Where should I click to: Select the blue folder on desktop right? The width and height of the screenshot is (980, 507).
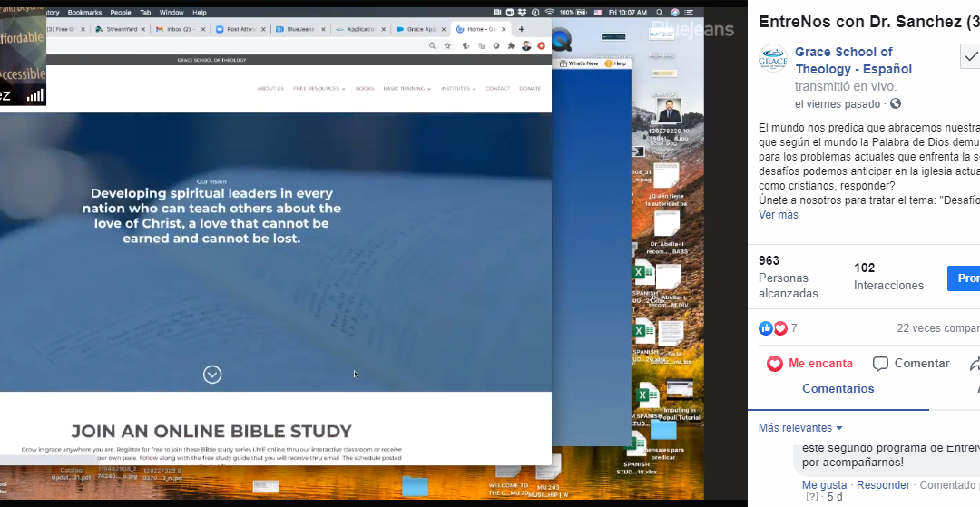(x=663, y=430)
